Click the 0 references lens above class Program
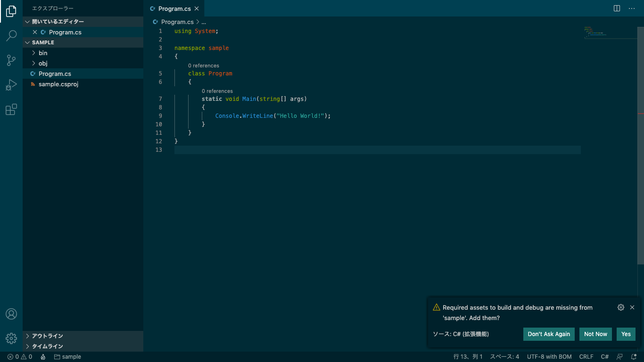Screen dimensions: 644x362 204,66
